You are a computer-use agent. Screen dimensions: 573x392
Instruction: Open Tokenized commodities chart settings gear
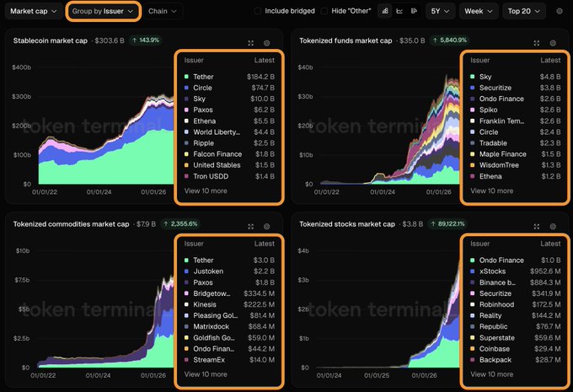(267, 227)
